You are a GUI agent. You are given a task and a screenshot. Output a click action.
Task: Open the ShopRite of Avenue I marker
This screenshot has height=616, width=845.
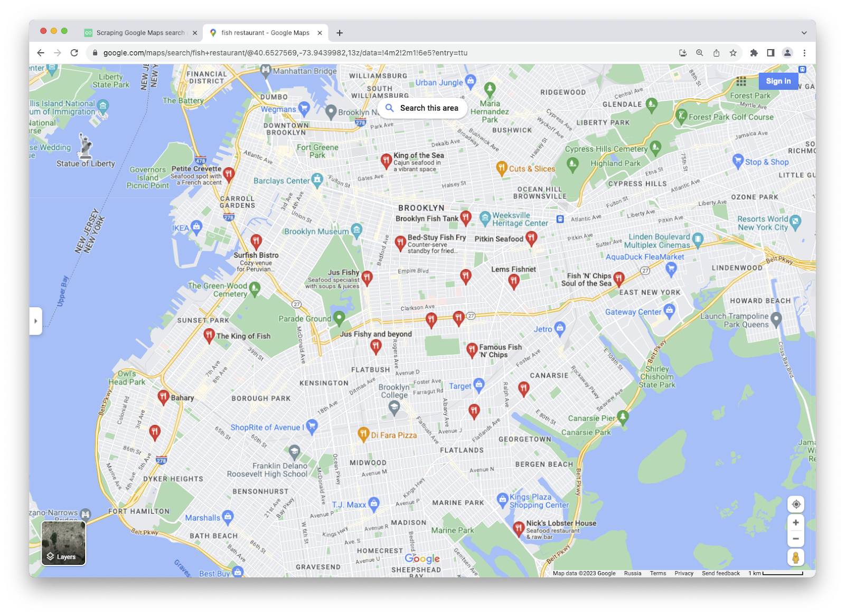tap(312, 426)
